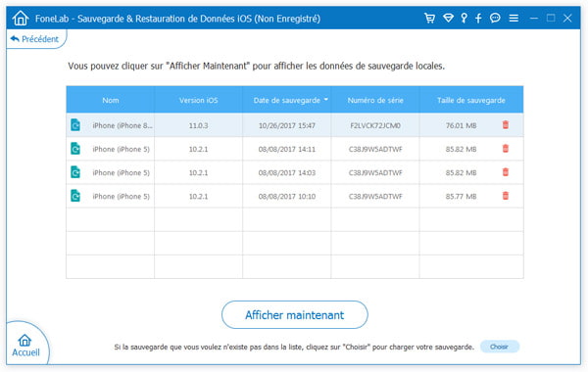
Task: Click iPhone (iPhone 5) name in 14:11 row
Action: coord(121,149)
